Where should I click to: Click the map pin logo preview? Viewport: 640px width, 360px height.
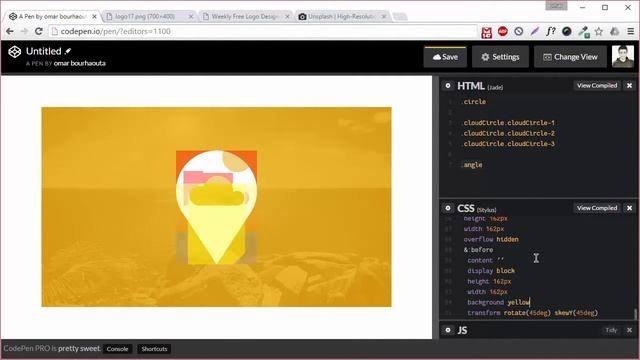pos(216,207)
